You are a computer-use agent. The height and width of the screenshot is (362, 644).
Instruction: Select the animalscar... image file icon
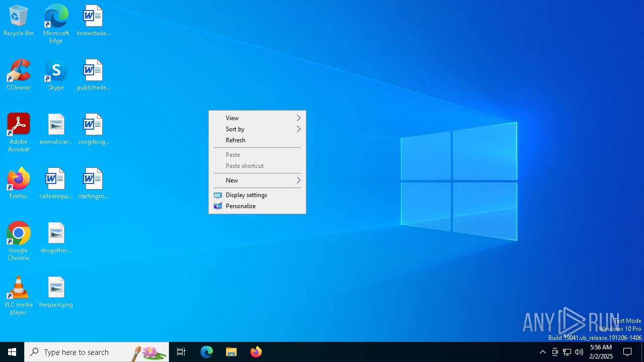[x=56, y=130]
